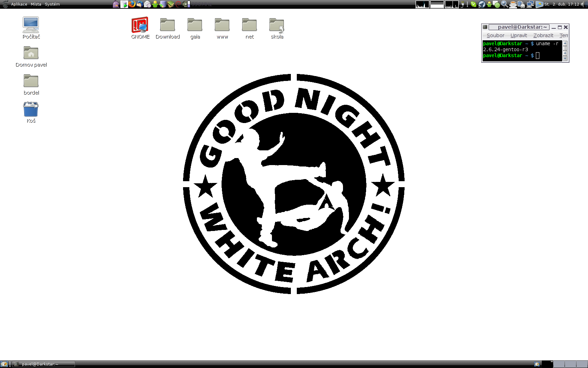Click the red Debian swirl launcher

coord(178,4)
